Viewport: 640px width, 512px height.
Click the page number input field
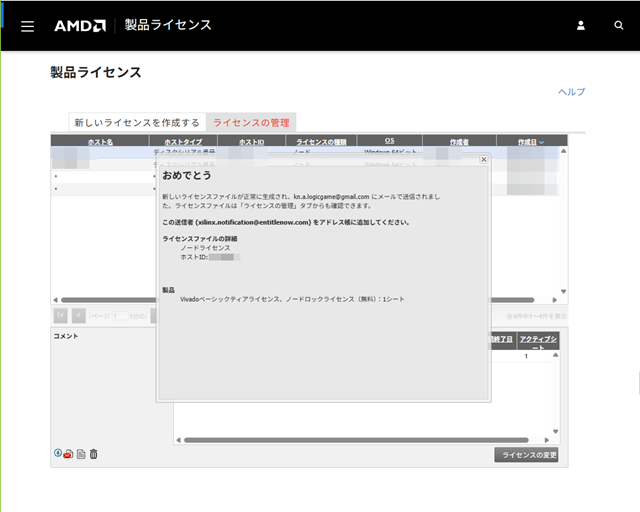[120, 316]
